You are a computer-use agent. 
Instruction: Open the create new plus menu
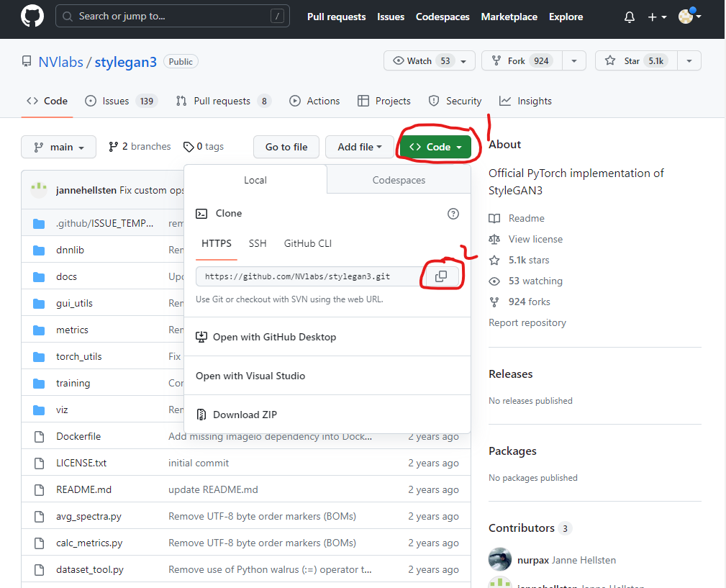point(657,17)
